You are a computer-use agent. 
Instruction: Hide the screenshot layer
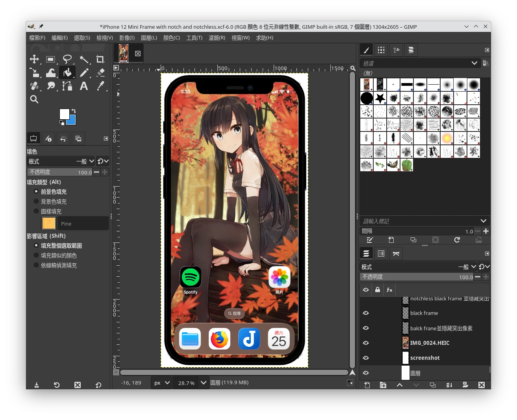pyautogui.click(x=366, y=358)
